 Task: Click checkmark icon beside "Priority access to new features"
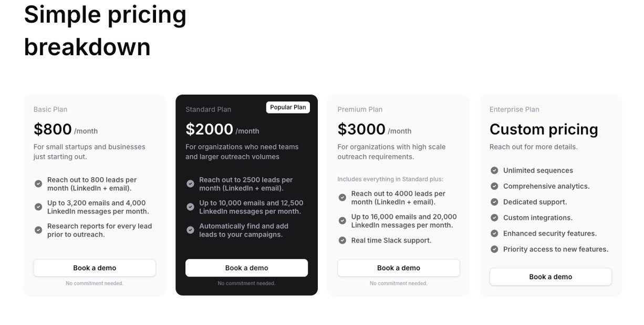pyautogui.click(x=494, y=249)
